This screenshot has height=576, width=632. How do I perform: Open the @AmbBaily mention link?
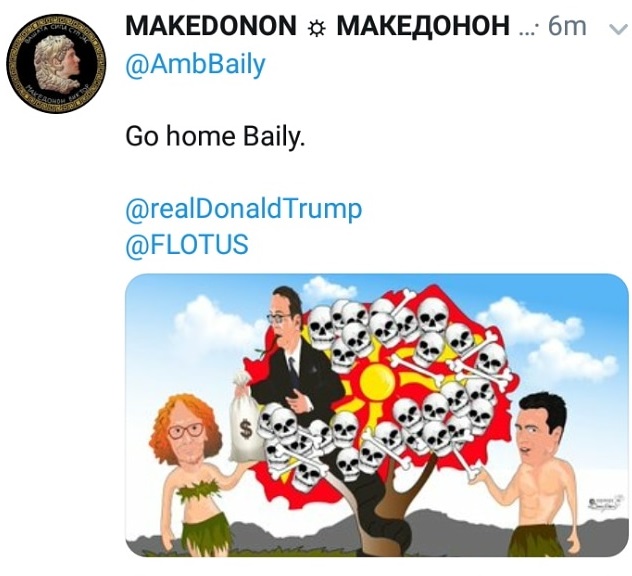(x=195, y=64)
